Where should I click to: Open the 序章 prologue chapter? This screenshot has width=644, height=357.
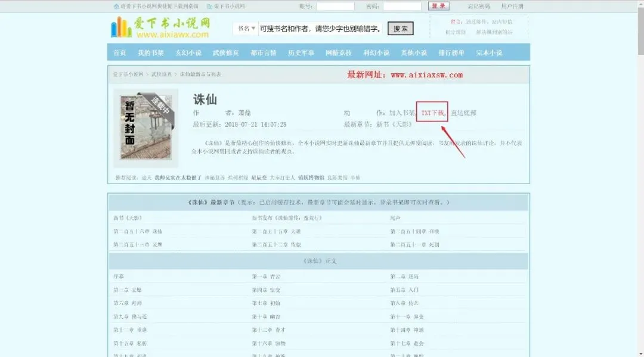pos(119,277)
